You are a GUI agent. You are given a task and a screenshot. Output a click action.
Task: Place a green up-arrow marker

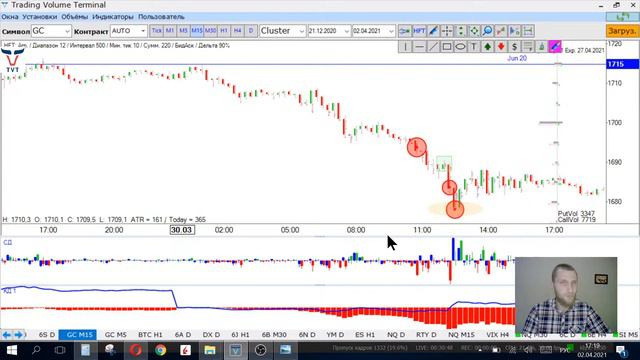487,47
